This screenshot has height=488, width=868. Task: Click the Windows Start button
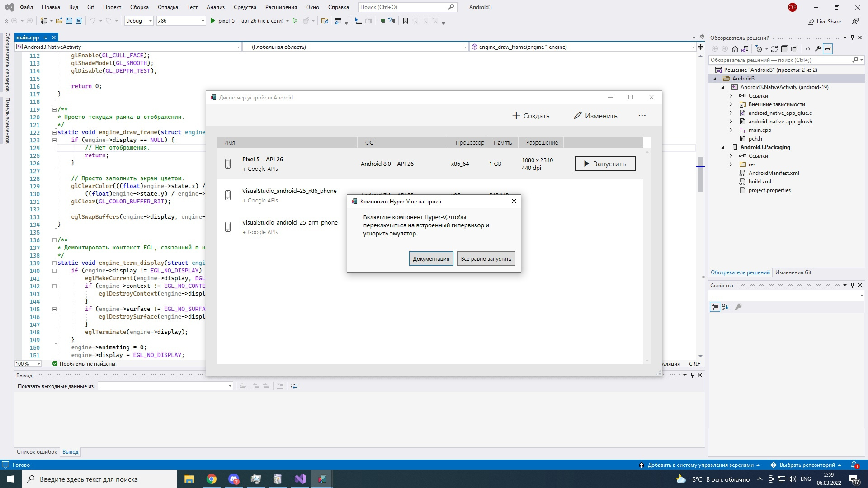(x=11, y=479)
